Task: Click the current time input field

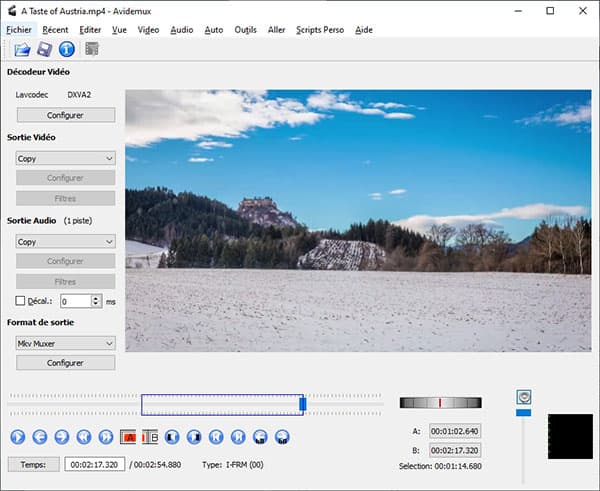Action: (x=94, y=465)
